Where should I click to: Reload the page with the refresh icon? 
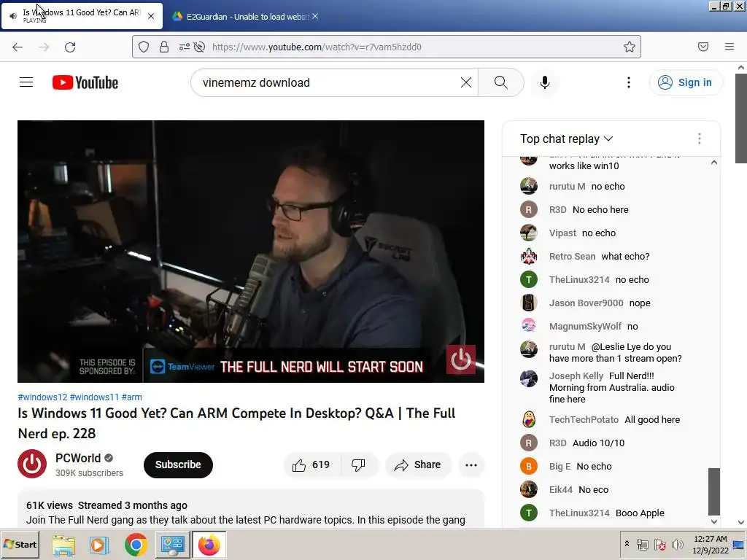(70, 47)
